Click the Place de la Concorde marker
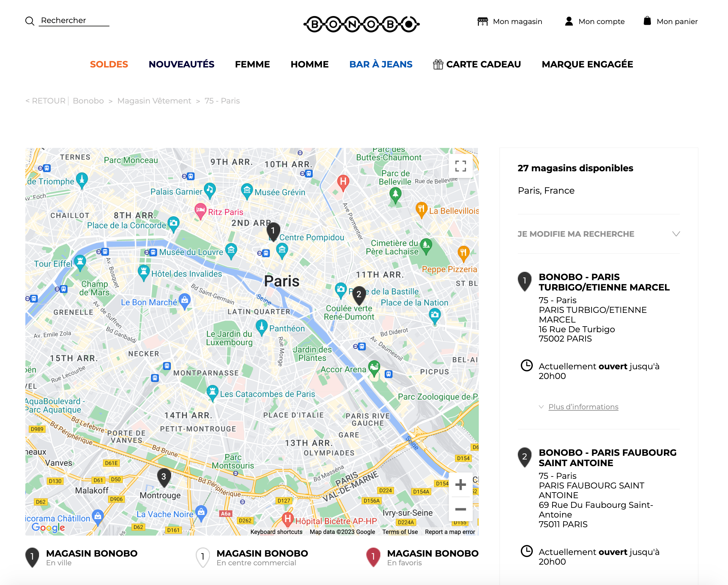Image resolution: width=728 pixels, height=585 pixels. click(x=173, y=225)
